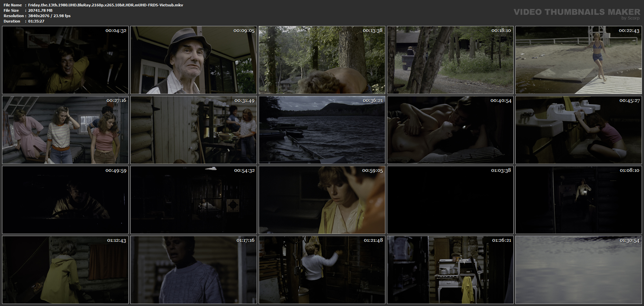The image size is (644, 306).
Task: Select the thumbnail at 00:22:43
Action: [x=578, y=60]
